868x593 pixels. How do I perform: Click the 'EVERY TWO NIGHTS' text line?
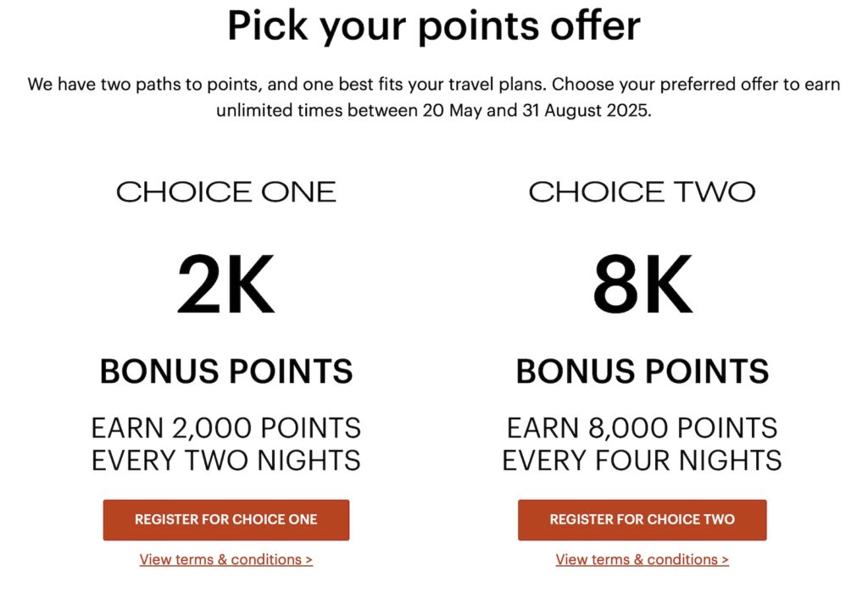(x=225, y=461)
